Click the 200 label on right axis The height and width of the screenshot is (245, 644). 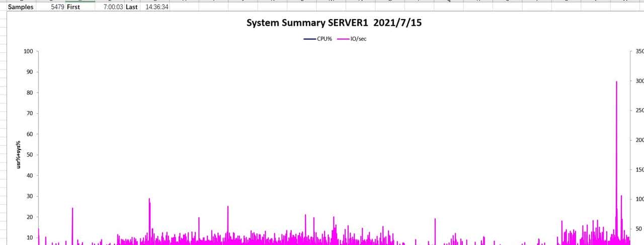(639, 140)
